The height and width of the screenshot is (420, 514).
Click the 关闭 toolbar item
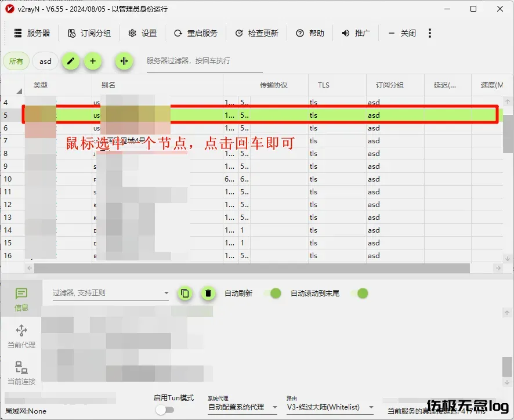(401, 33)
